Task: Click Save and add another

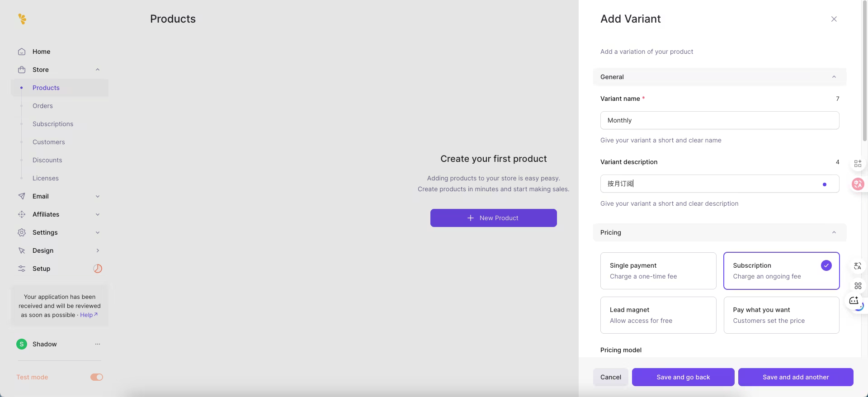Action: tap(796, 377)
